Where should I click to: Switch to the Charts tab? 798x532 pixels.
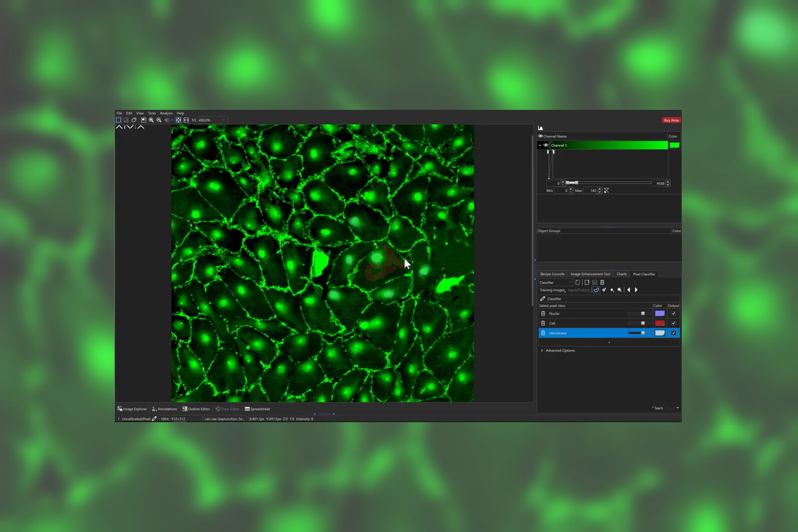pyautogui.click(x=621, y=274)
